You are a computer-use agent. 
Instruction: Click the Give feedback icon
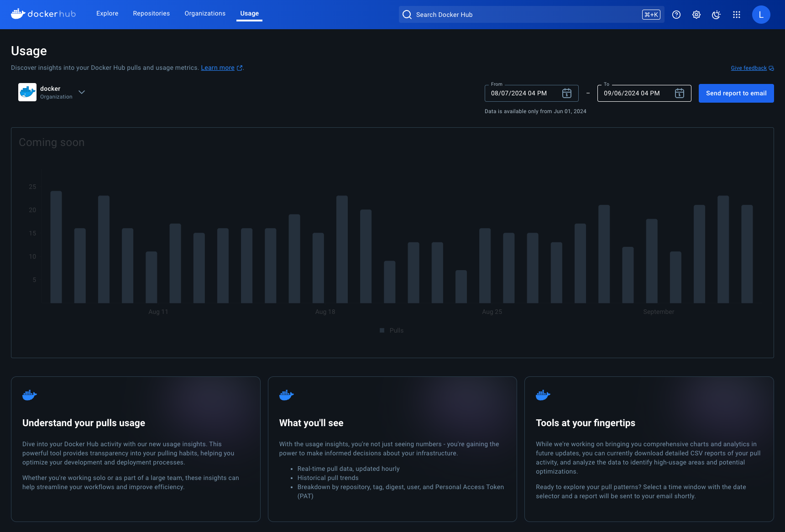click(772, 68)
